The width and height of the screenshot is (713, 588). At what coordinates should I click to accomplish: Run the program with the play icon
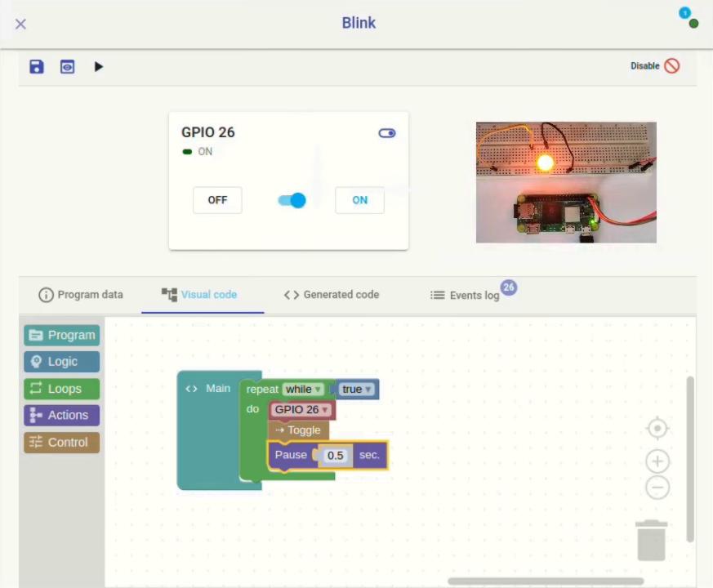pos(98,66)
